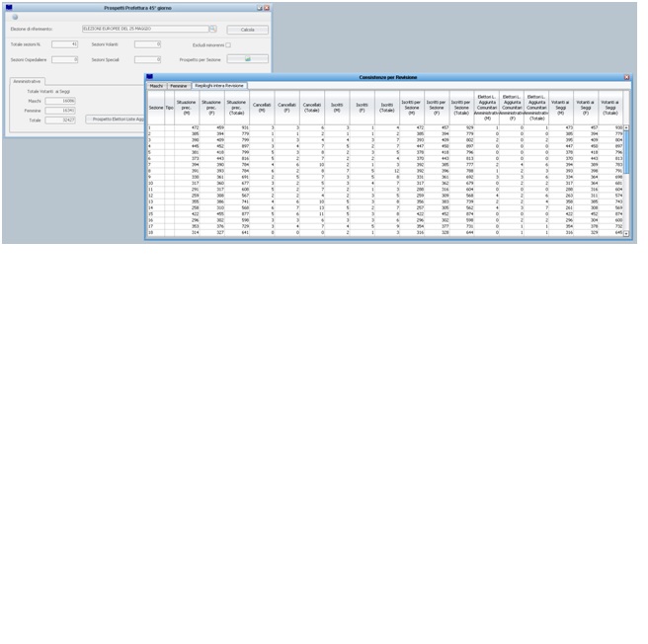648x644 pixels.
Task: Click the Femmine total voters field
Action: (x=60, y=111)
